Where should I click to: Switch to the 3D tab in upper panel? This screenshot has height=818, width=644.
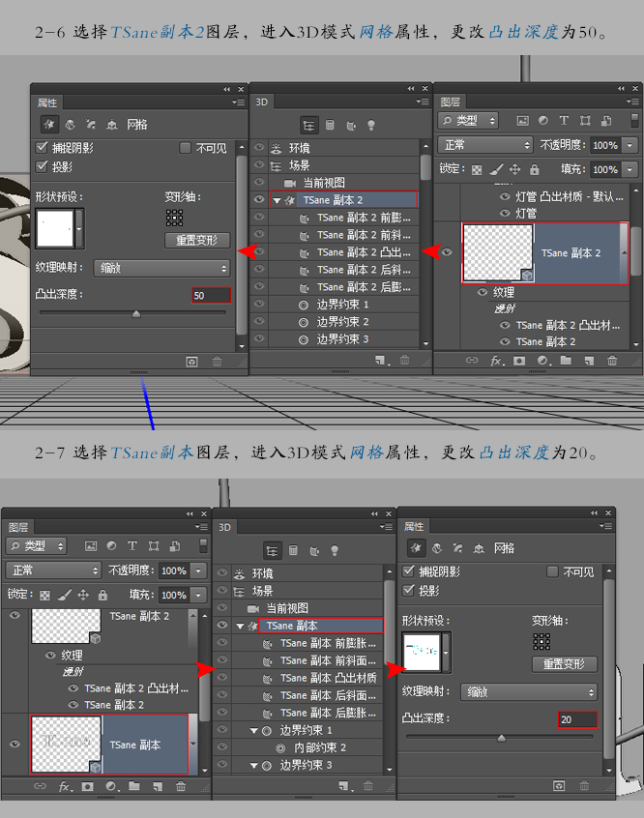(x=261, y=102)
